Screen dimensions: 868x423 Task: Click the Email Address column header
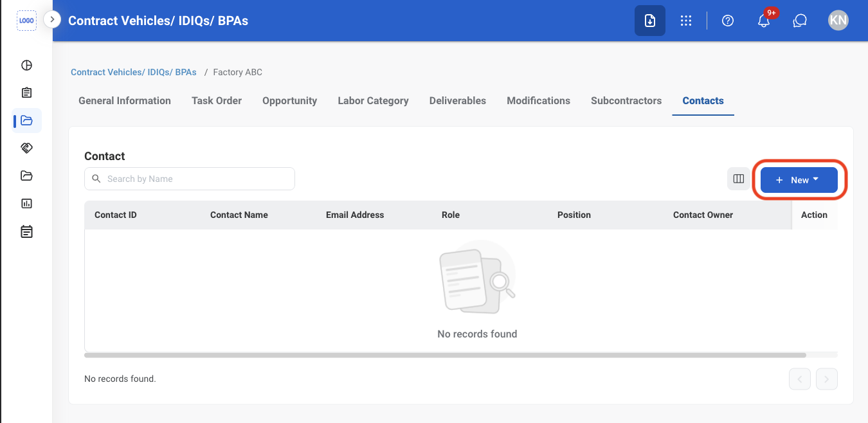coord(355,215)
